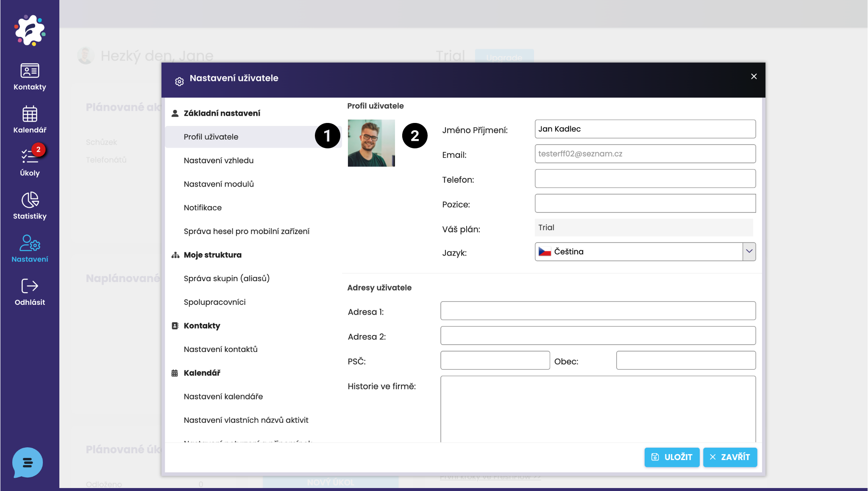The height and width of the screenshot is (491, 868).
Task: Open Nastavení kontaktů item
Action: 220,349
